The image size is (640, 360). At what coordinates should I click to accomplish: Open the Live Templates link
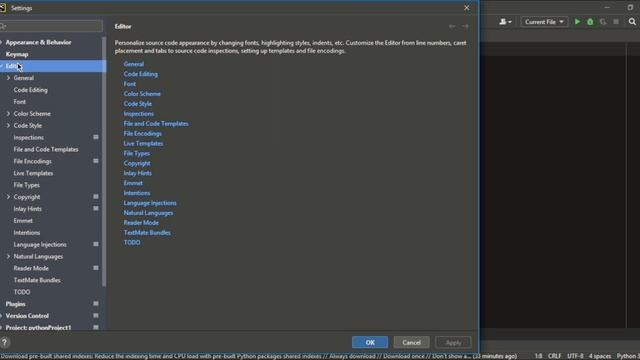coord(143,143)
